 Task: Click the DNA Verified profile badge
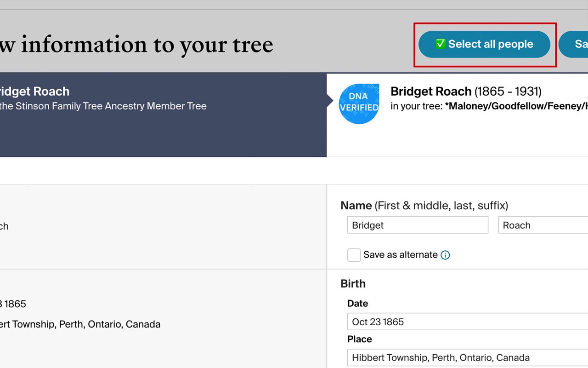point(359,103)
